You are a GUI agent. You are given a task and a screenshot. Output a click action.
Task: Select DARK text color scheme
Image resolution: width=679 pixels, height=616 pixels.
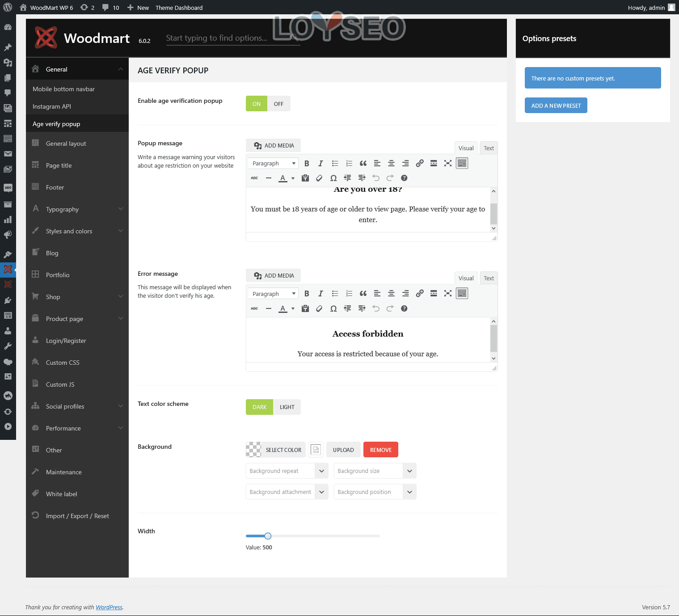(259, 407)
